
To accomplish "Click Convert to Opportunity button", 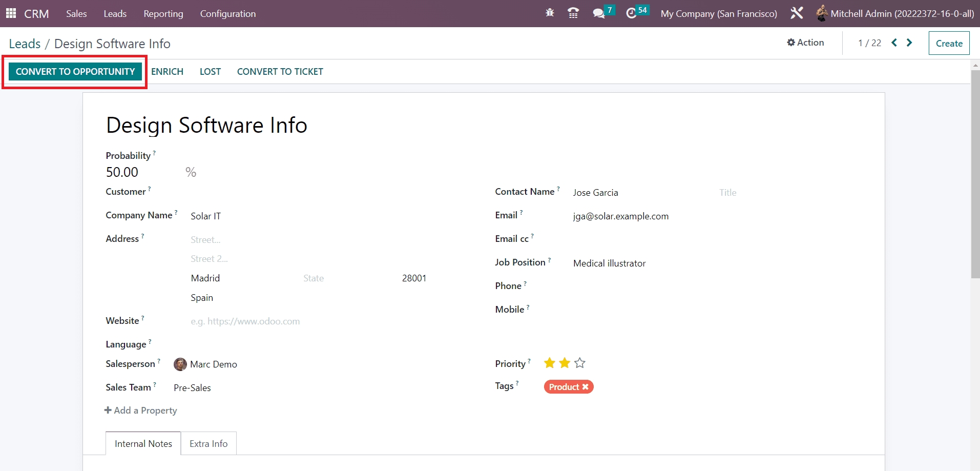I will click(x=75, y=72).
